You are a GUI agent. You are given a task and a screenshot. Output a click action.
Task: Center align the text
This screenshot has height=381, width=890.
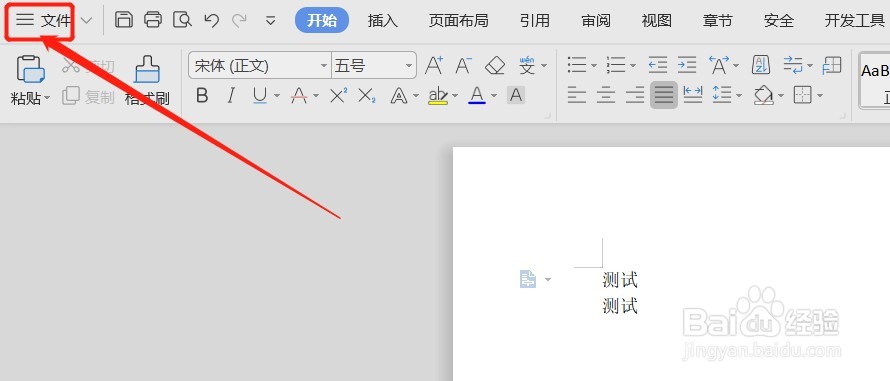[606, 94]
